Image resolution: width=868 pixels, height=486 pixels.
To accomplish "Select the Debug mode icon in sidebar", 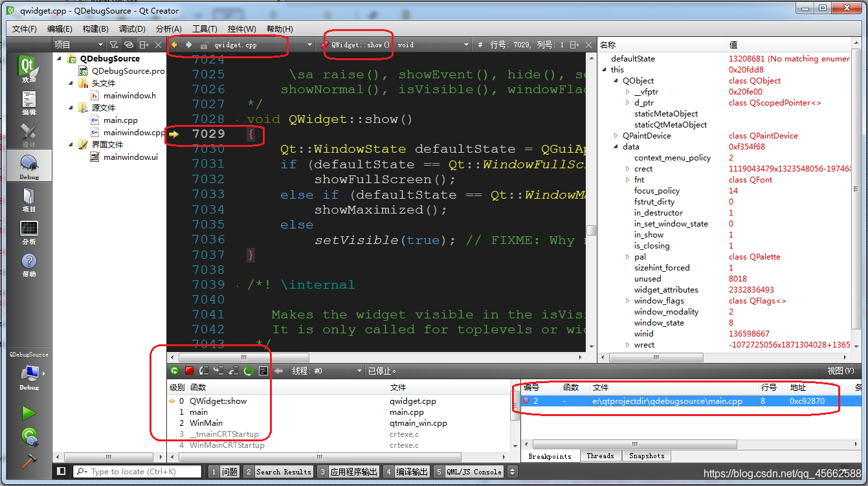I will pos(28,166).
